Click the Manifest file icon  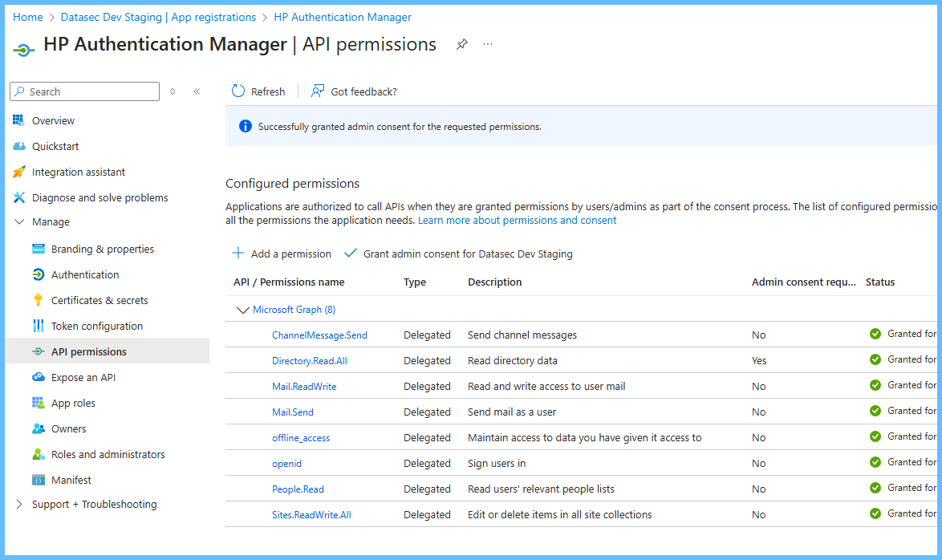[x=39, y=480]
